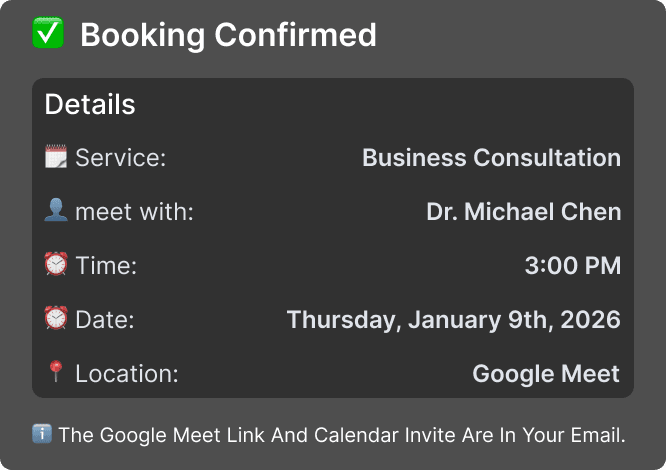Image resolution: width=666 pixels, height=470 pixels.
Task: Click the red pin icon beside Location
Action: coord(56,373)
